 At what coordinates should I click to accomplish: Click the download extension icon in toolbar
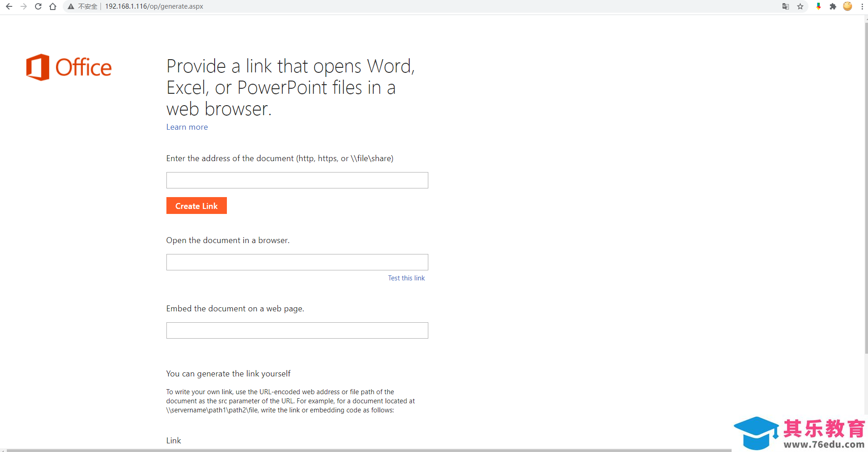tap(818, 6)
